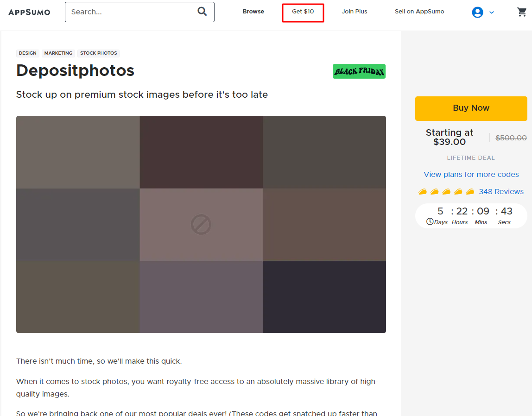The width and height of the screenshot is (532, 416).
Task: Click the user account avatar icon
Action: click(x=477, y=13)
